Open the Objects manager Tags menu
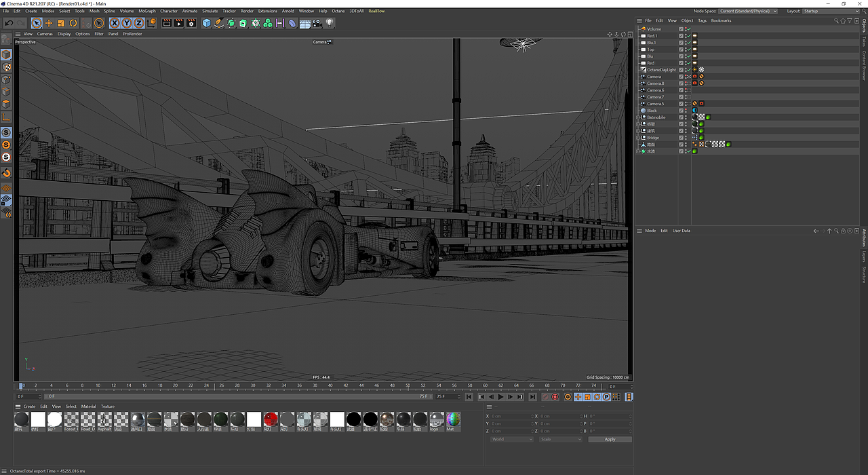Image resolution: width=868 pixels, height=475 pixels. pyautogui.click(x=703, y=20)
